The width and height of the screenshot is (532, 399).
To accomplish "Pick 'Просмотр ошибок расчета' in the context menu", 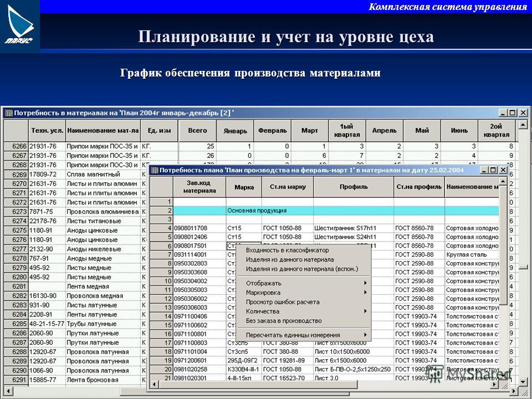I will pyautogui.click(x=283, y=302).
